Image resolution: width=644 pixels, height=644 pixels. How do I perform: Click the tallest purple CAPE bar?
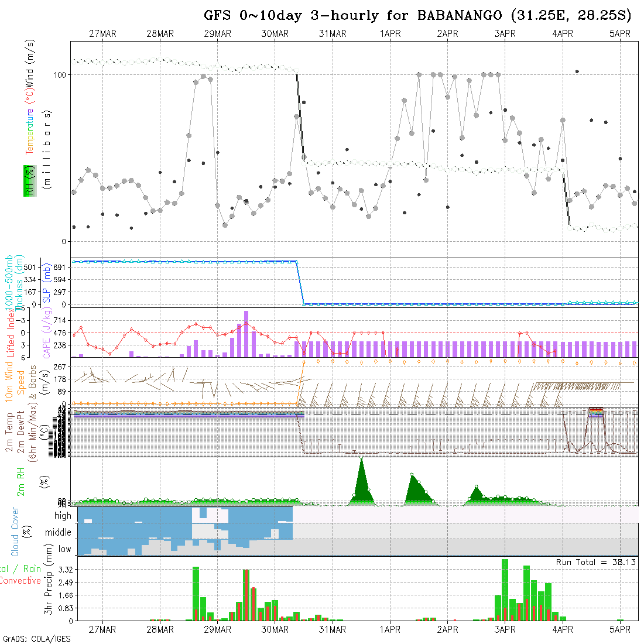coord(246,334)
